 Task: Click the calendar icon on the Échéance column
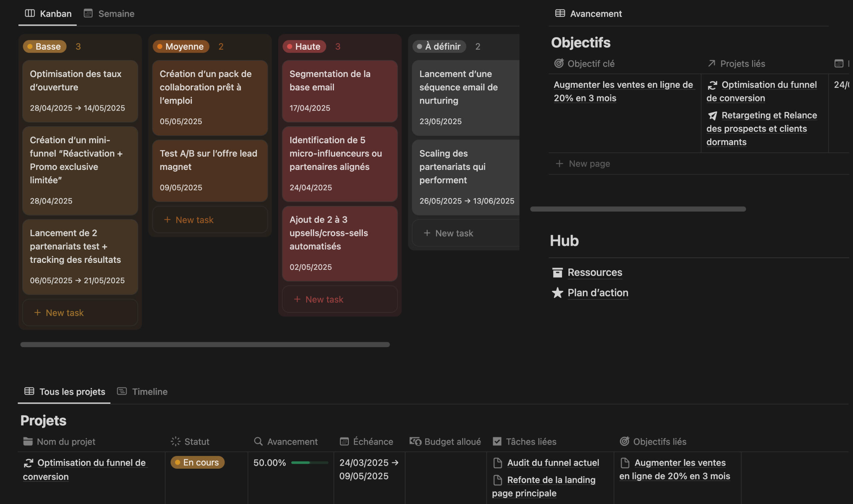pos(344,441)
